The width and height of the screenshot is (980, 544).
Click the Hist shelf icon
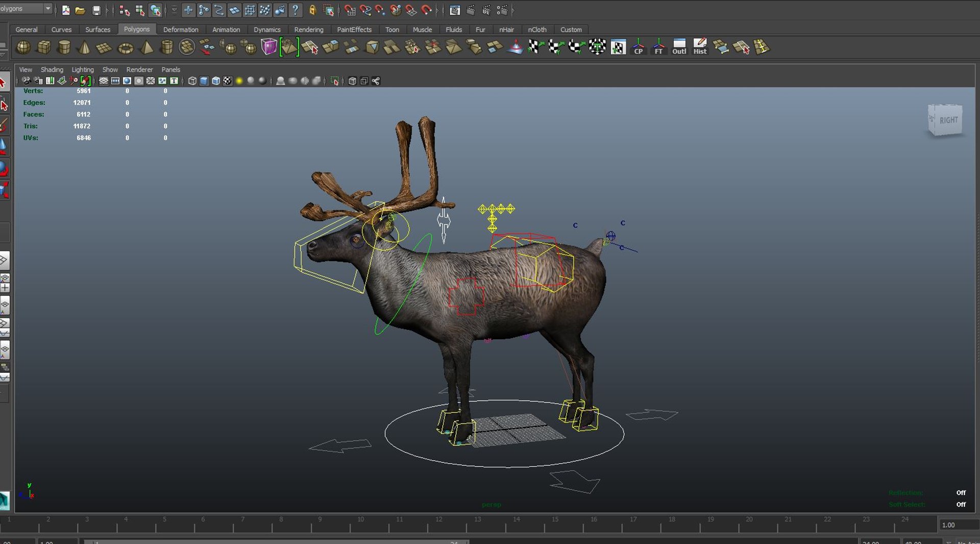point(700,47)
